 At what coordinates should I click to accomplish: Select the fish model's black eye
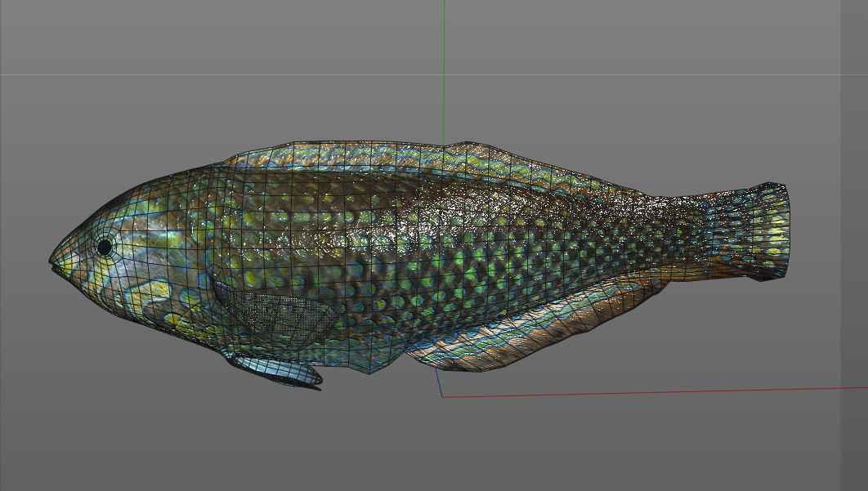pos(104,247)
